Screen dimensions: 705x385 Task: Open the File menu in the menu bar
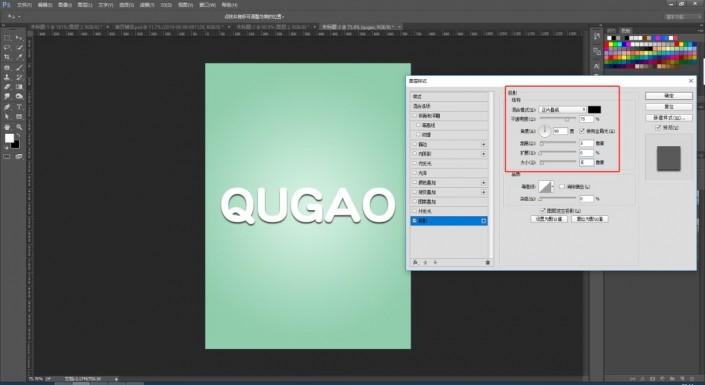click(x=24, y=5)
